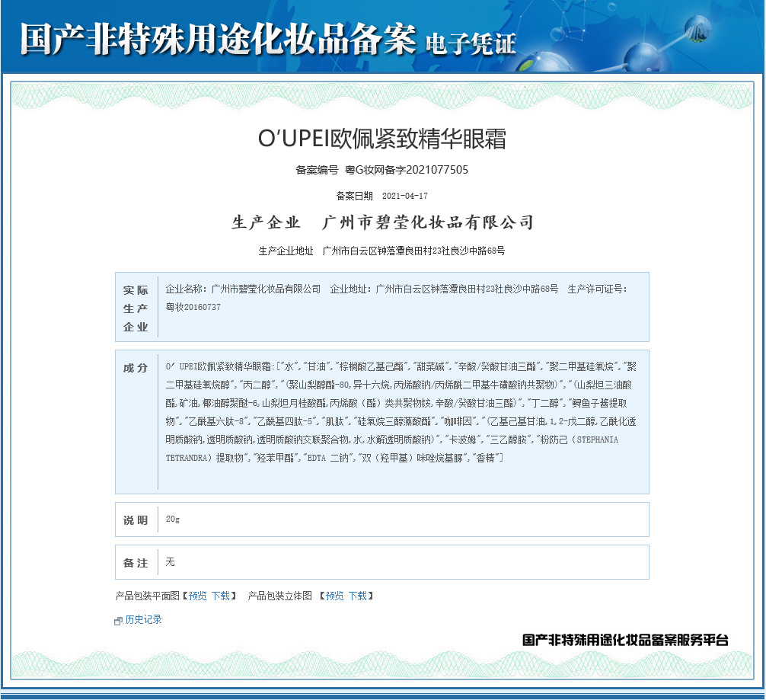The height and width of the screenshot is (700, 766).
Task: Select ingredient text TETRANDRA) 提取物
Action: point(206,458)
